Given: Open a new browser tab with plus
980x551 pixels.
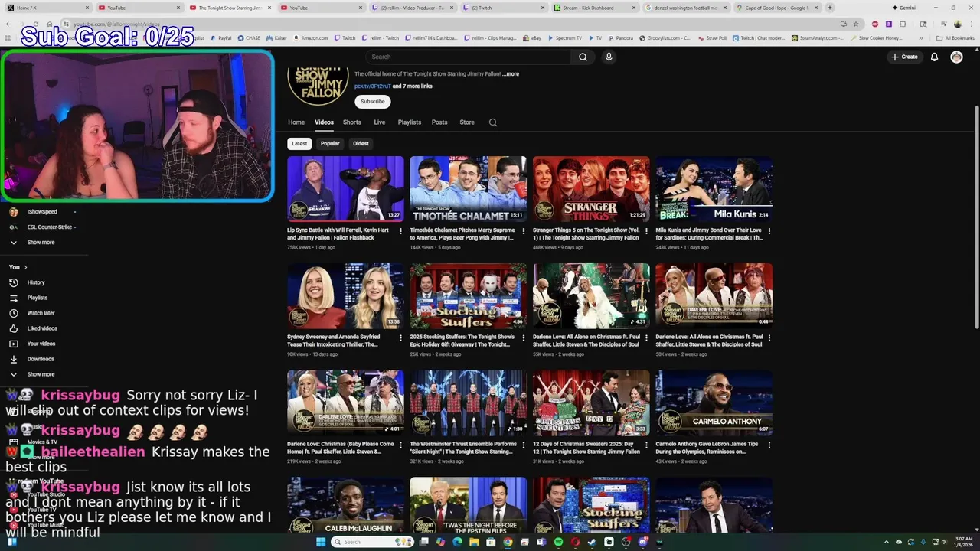Looking at the screenshot, I should (830, 8).
